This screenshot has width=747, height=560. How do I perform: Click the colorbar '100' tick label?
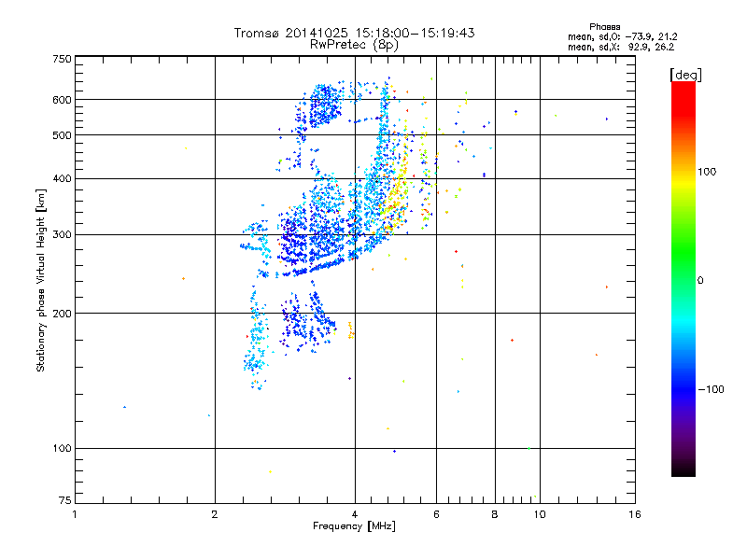click(x=707, y=172)
